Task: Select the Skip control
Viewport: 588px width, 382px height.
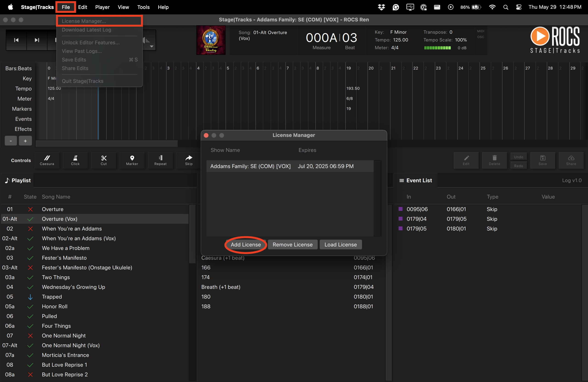Action: 189,160
